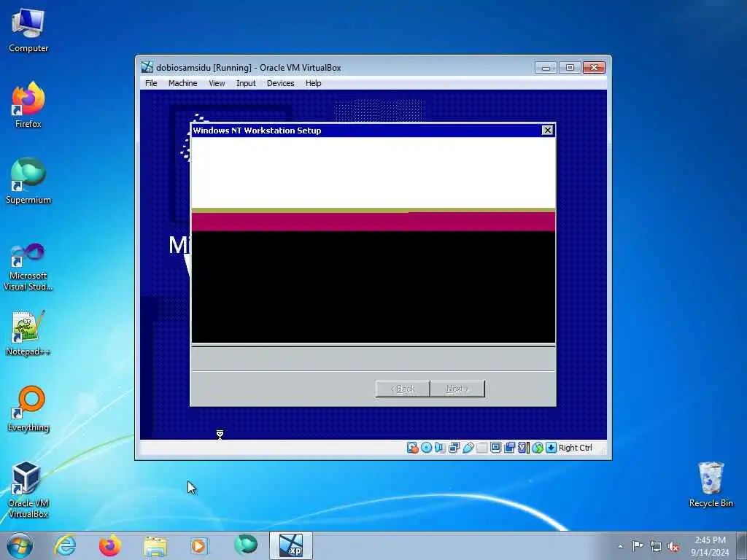
Task: Click the Right Ctrl host key label
Action: click(575, 448)
